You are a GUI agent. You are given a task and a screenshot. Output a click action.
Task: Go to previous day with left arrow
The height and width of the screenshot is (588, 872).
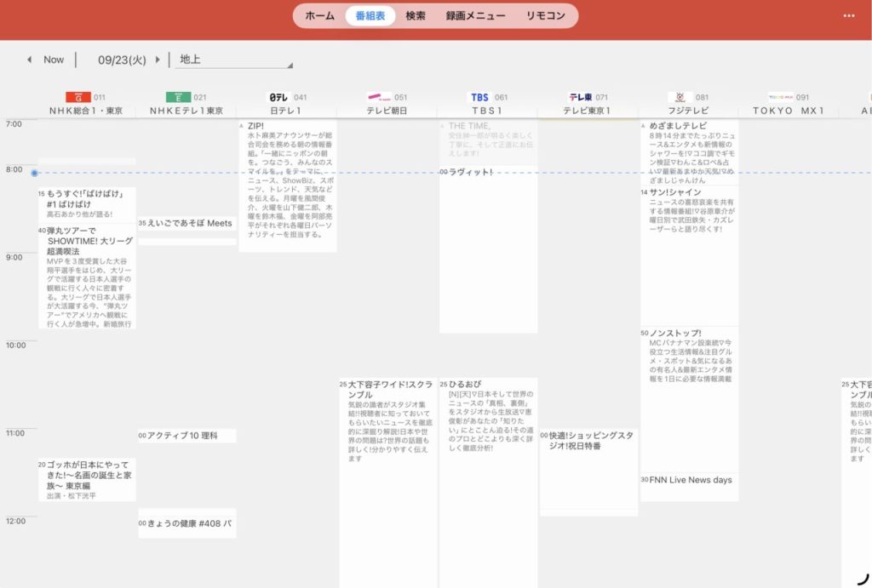29,60
